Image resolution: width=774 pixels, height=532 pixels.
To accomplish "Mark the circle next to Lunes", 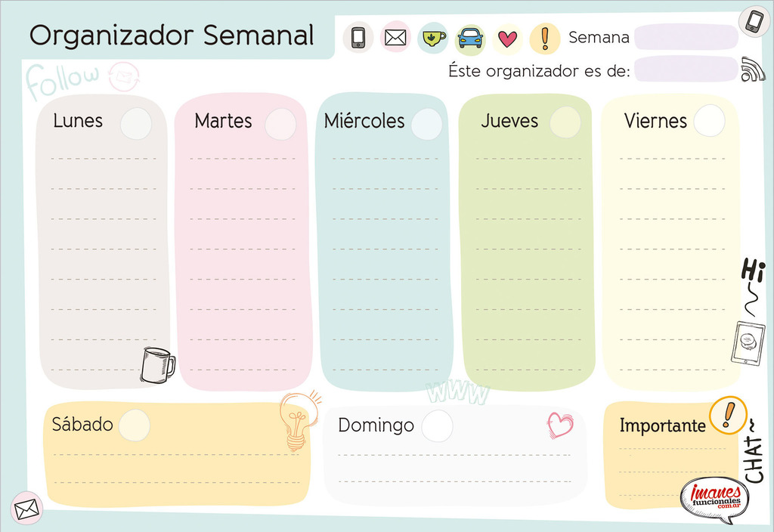I will click(x=136, y=123).
